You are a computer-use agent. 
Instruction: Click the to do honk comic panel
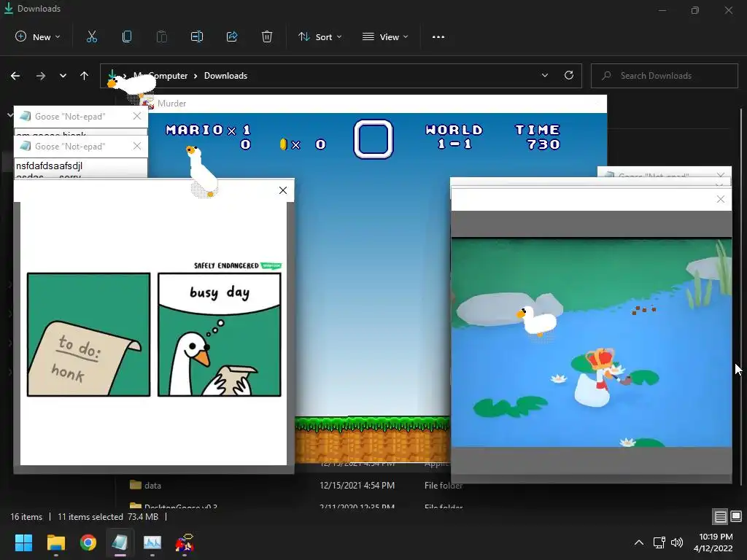point(88,334)
